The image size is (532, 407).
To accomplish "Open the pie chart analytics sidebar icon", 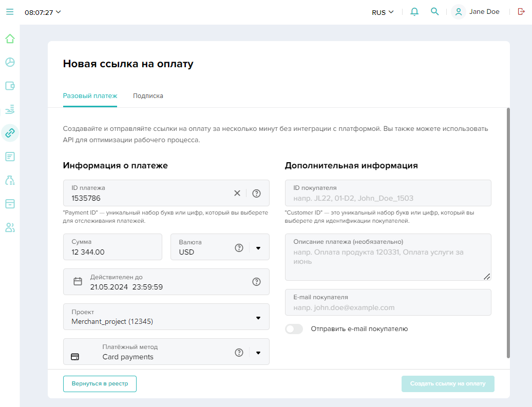I will coord(10,62).
